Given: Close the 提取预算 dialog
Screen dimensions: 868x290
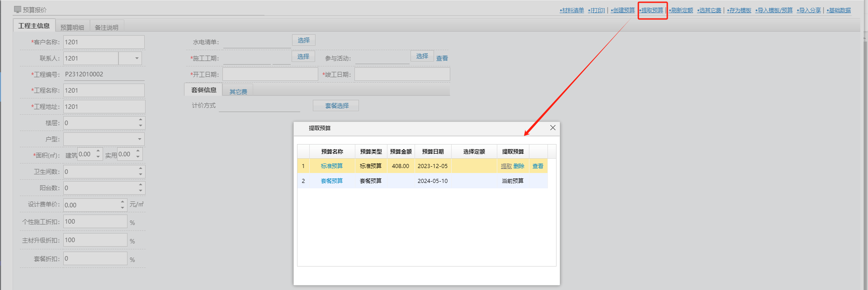Looking at the screenshot, I should click(x=552, y=128).
